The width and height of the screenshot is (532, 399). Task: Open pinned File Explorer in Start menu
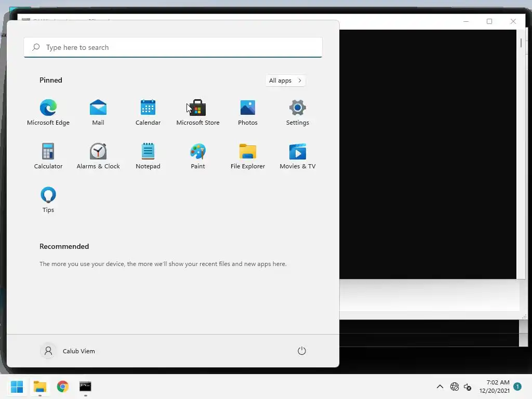click(248, 156)
